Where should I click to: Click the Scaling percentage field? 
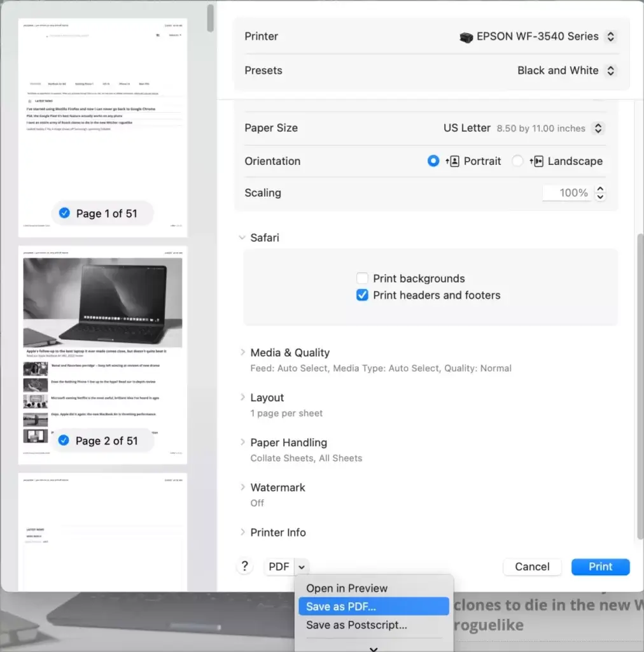coord(567,193)
